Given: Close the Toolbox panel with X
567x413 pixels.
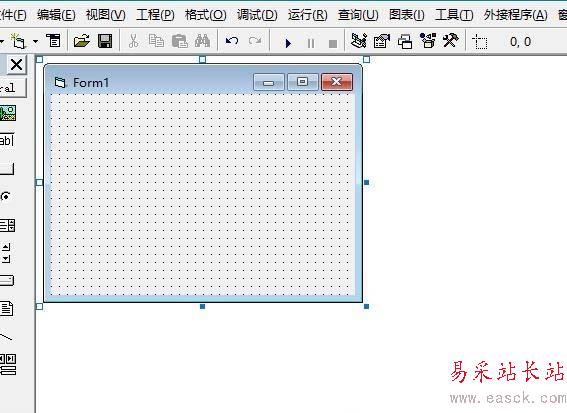Looking at the screenshot, I should (x=17, y=65).
